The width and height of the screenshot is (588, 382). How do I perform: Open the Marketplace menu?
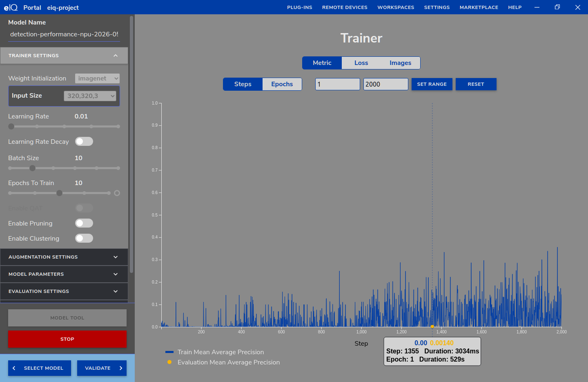479,7
